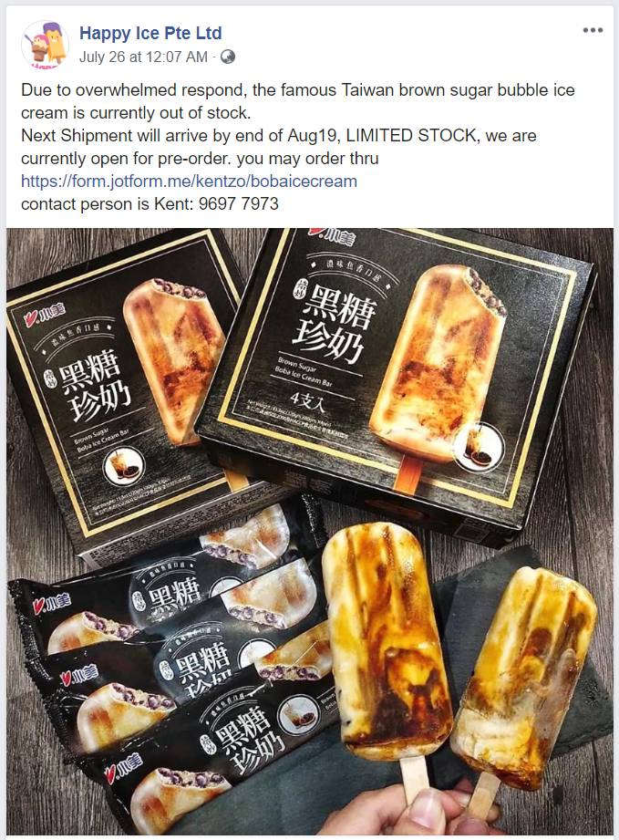The image size is (619, 840).
Task: Click the bubble tea cup icon on left box
Action: coord(124,466)
